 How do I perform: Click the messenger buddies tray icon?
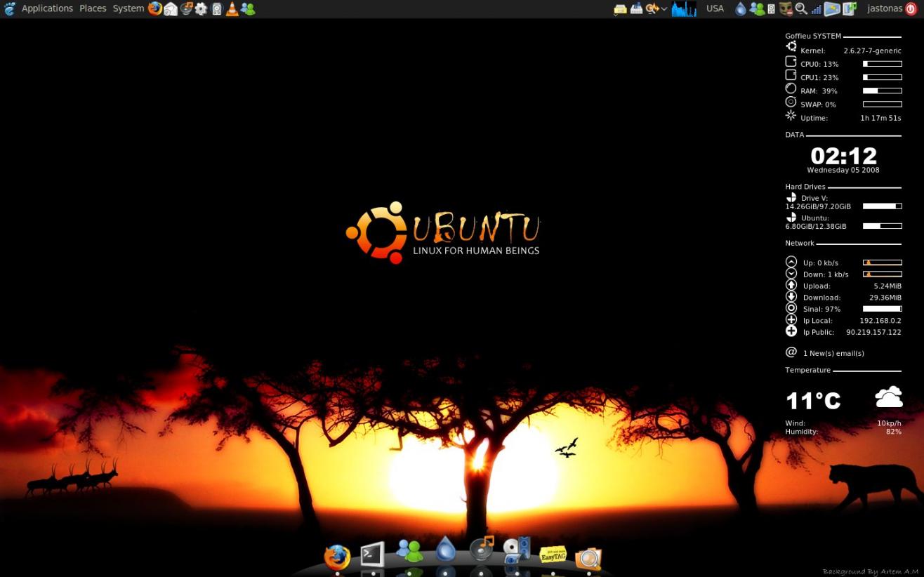tap(757, 9)
